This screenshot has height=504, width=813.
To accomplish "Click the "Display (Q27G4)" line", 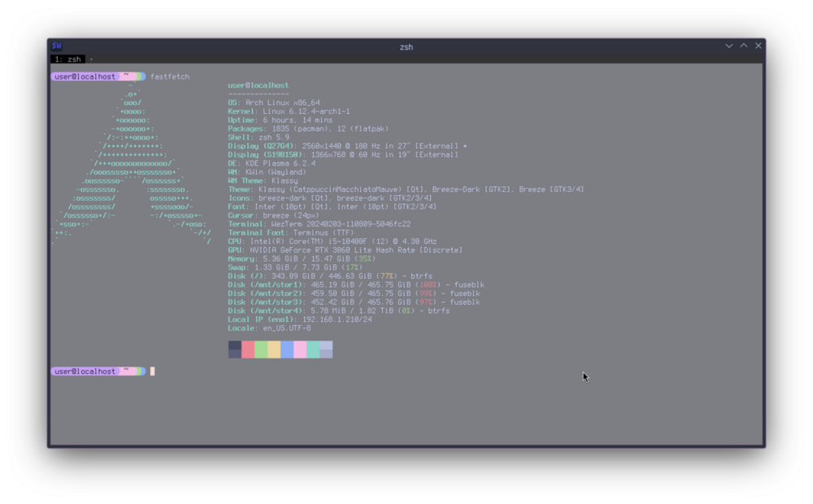I will click(347, 146).
